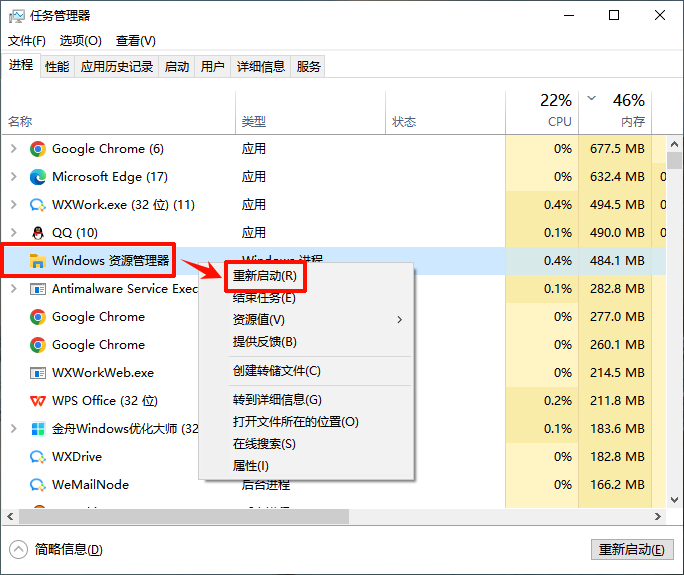Expand the 金舟Windows优化大师 process group
Screen dimensions: 684x575
(x=14, y=428)
